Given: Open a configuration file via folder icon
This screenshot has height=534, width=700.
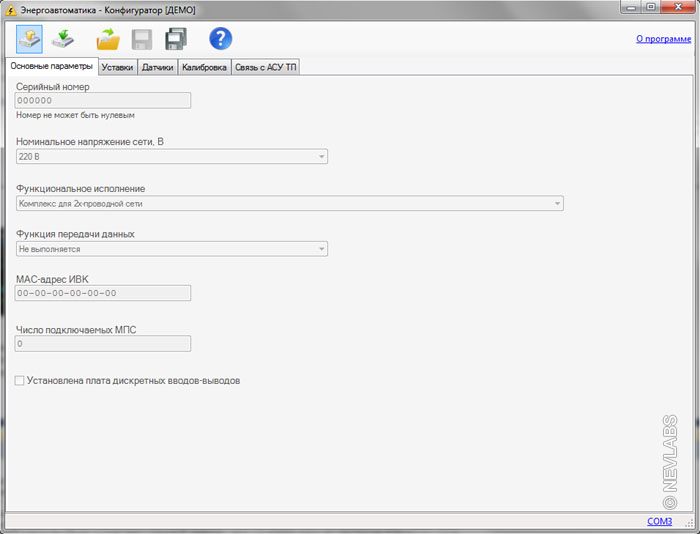Looking at the screenshot, I should coord(107,39).
